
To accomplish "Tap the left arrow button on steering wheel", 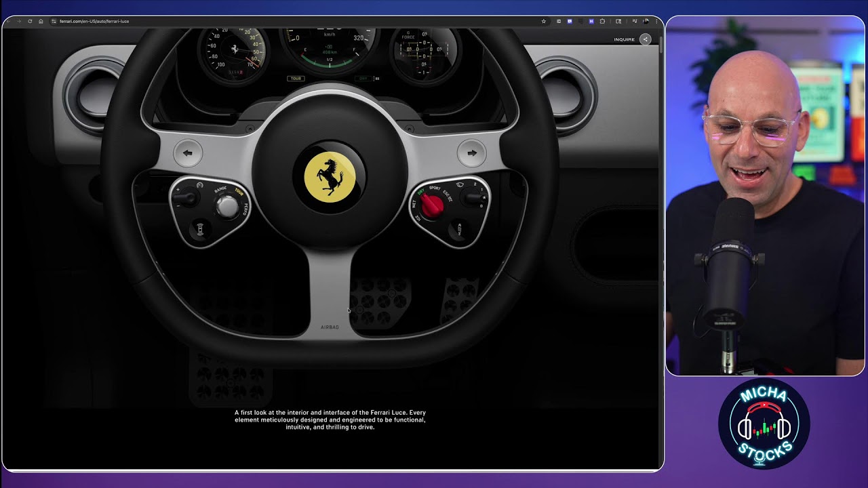I will tap(188, 153).
